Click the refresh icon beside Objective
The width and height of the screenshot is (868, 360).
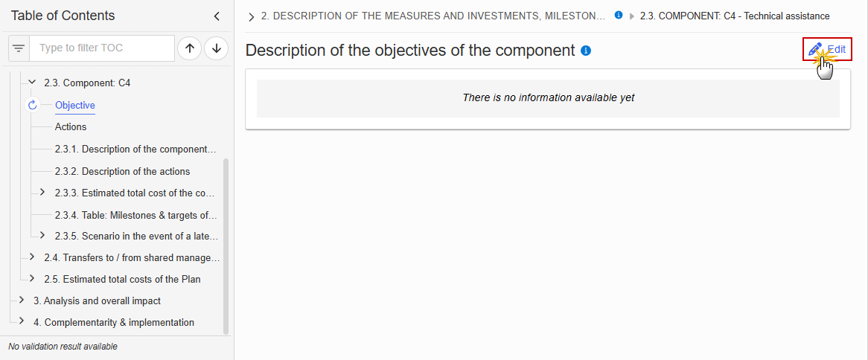[32, 105]
